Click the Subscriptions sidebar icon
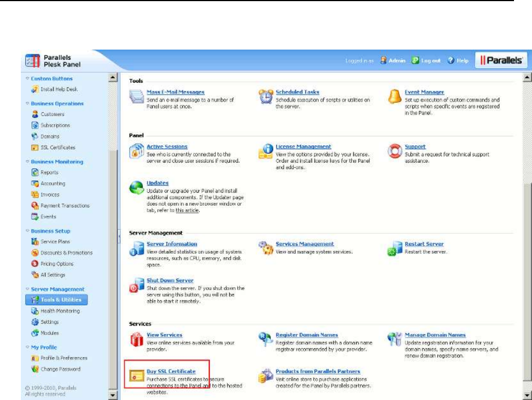This screenshot has width=532, height=400. point(35,125)
